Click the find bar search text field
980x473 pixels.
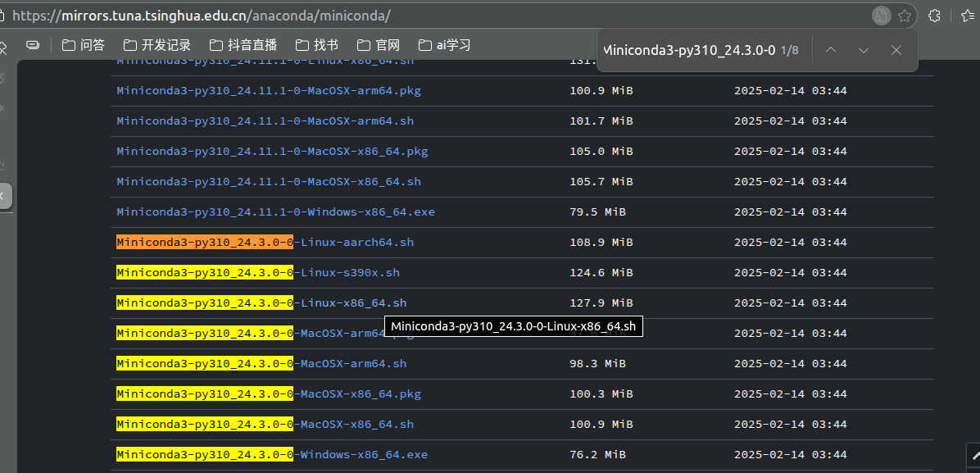click(689, 50)
